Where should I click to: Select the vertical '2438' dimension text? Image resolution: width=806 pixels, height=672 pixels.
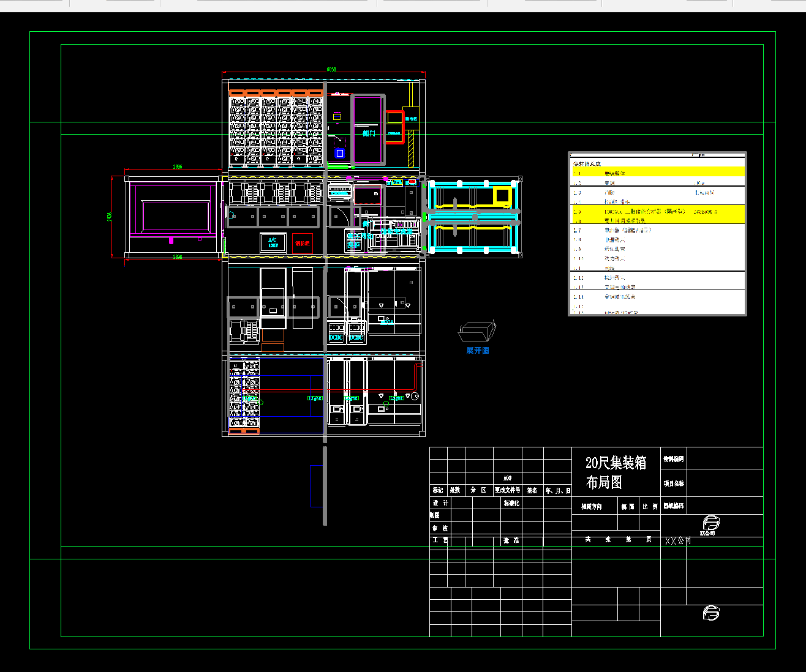coord(110,217)
